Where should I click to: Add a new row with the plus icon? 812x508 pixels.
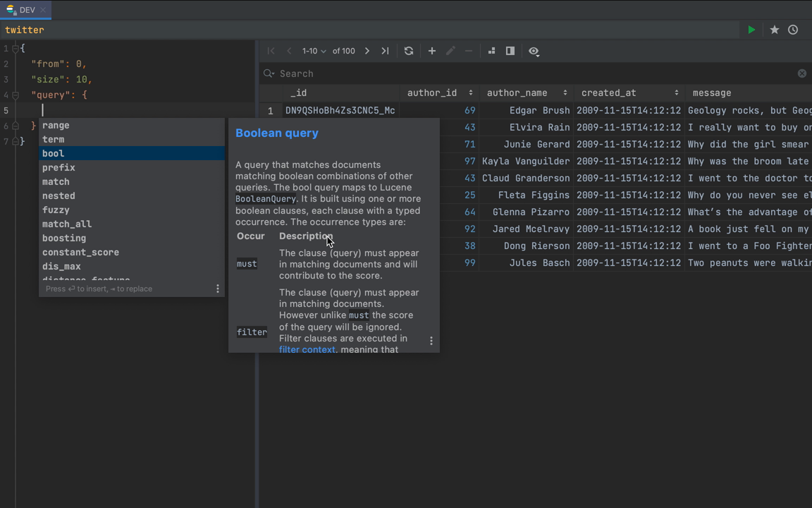pyautogui.click(x=431, y=51)
